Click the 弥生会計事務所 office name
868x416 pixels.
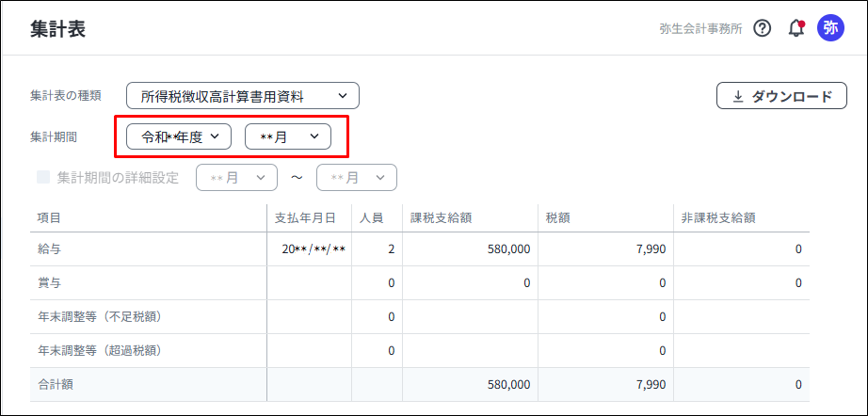pyautogui.click(x=700, y=28)
